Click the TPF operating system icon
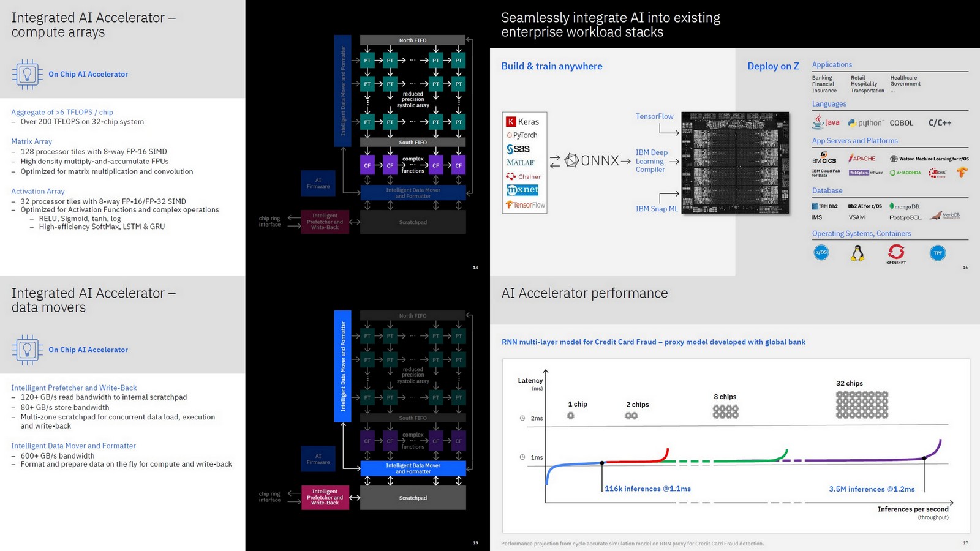This screenshot has height=551, width=980. (937, 252)
